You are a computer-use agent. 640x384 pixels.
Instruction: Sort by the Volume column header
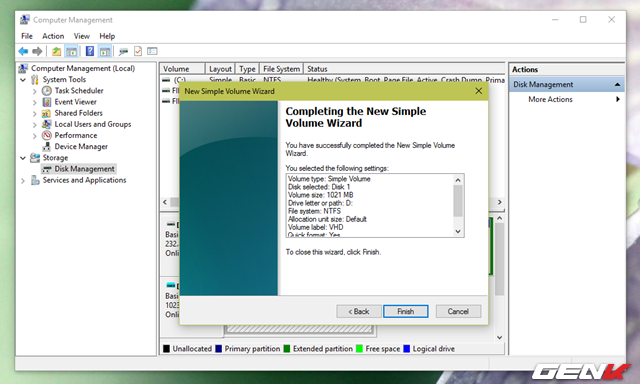point(182,69)
